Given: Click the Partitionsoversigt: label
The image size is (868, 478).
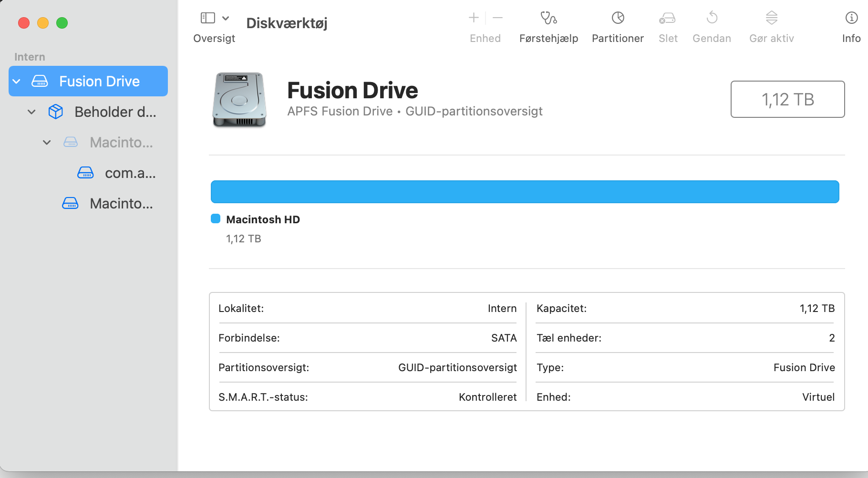Looking at the screenshot, I should coord(264,367).
